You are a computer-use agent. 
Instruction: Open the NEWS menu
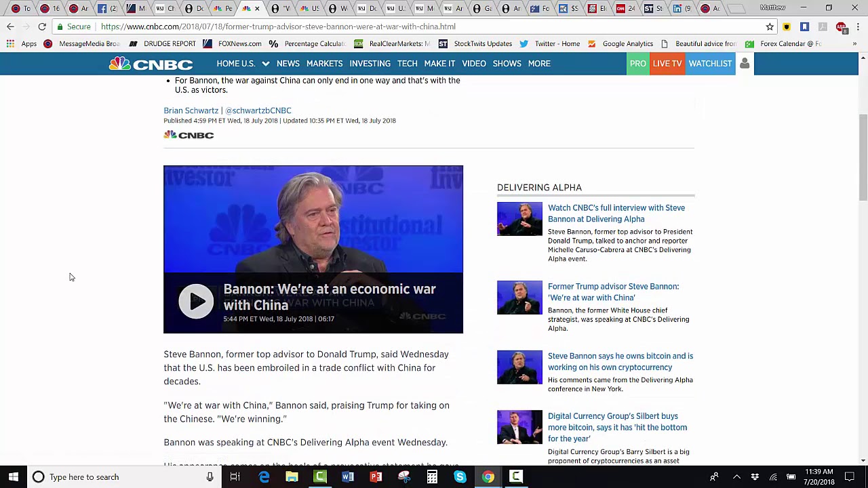tap(288, 64)
